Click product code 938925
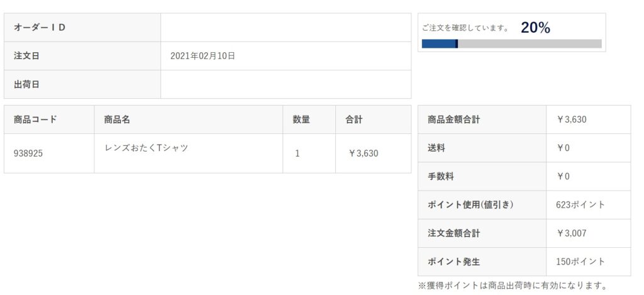Viewport: 644px width, 295px height. pos(28,153)
